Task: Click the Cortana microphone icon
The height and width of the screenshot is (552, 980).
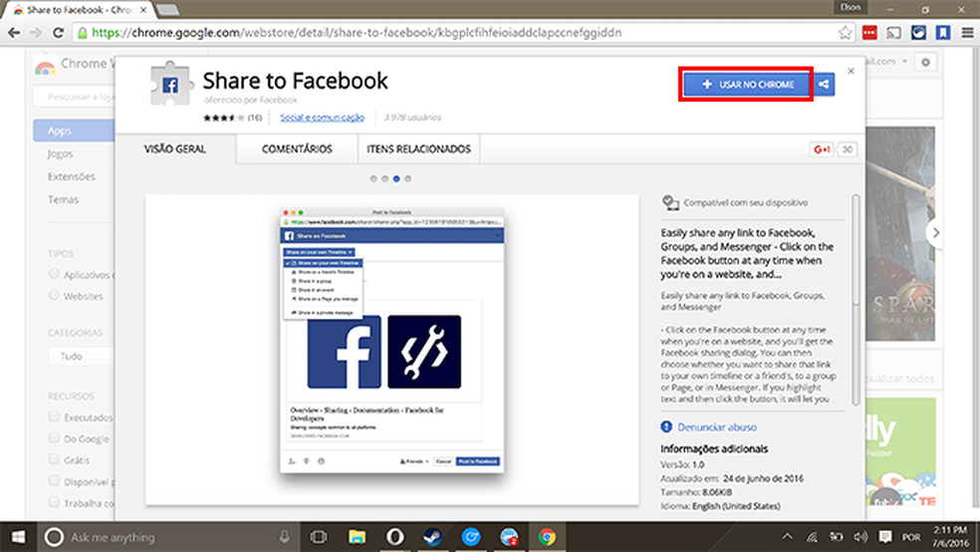Action: pyautogui.click(x=285, y=537)
